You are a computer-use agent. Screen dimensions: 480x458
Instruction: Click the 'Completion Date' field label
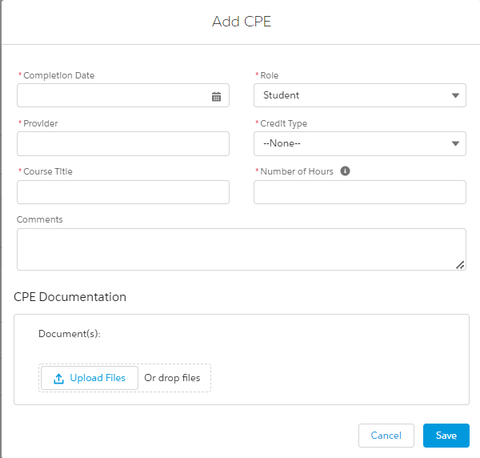click(59, 76)
